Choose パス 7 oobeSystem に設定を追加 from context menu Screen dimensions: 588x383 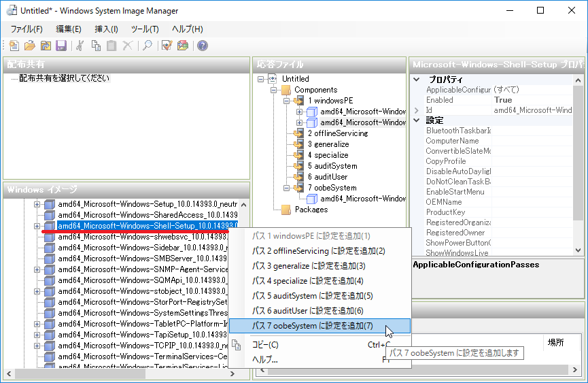point(313,326)
